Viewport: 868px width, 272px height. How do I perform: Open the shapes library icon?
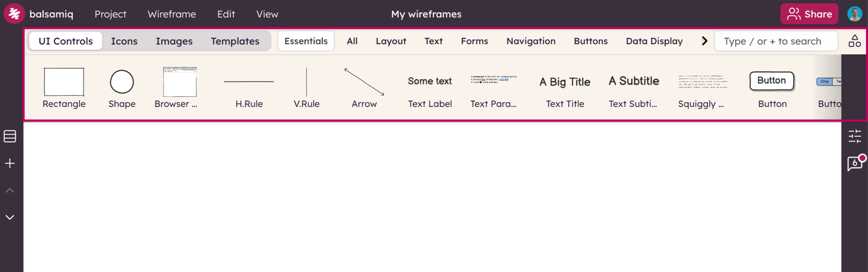pyautogui.click(x=854, y=41)
